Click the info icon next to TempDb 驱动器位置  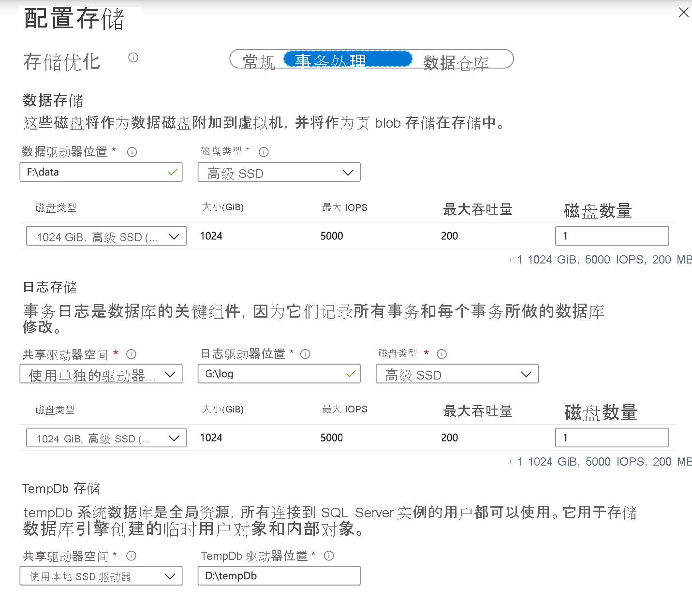pyautogui.click(x=329, y=556)
